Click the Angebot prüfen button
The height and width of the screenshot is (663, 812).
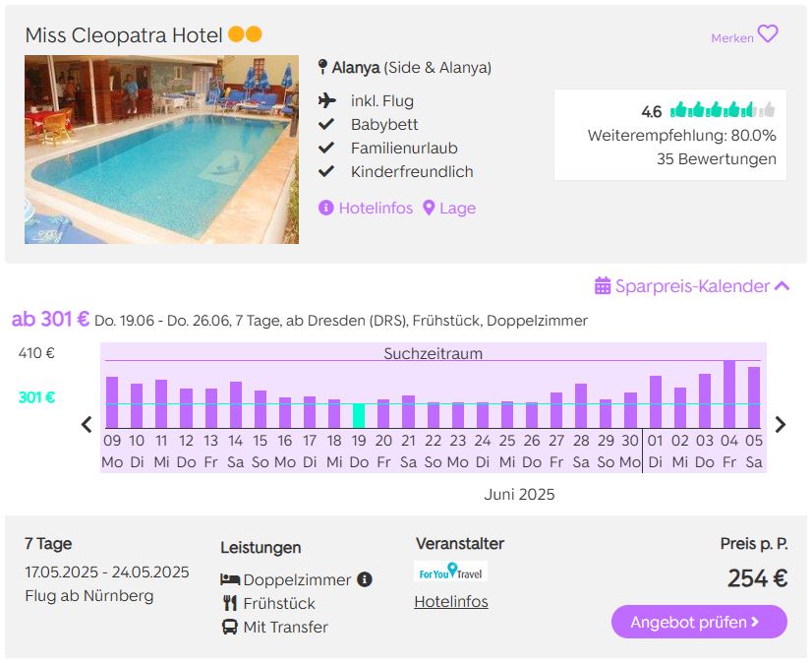click(x=699, y=622)
